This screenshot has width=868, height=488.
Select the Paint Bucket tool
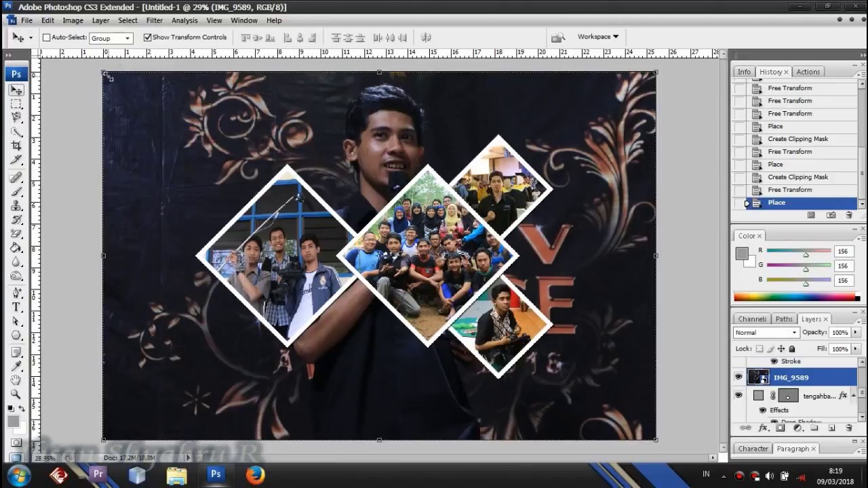(x=16, y=248)
